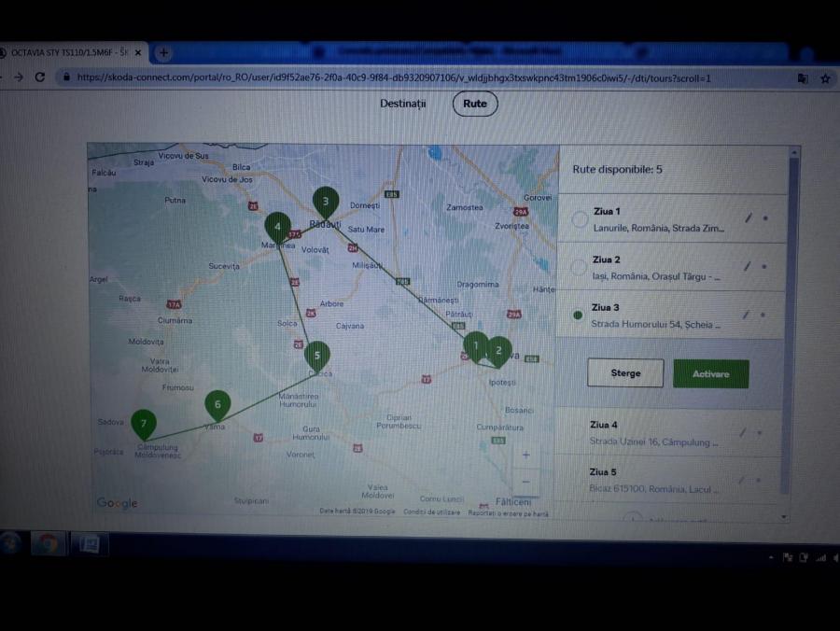Click the pencil icon for Ziua 2
The width and height of the screenshot is (840, 631).
point(747,266)
